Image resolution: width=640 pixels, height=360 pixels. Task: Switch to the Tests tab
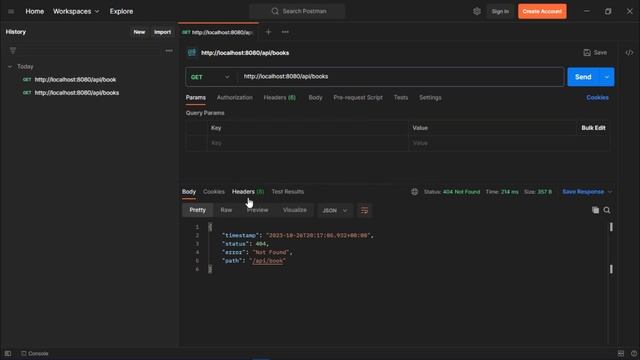coord(401,98)
